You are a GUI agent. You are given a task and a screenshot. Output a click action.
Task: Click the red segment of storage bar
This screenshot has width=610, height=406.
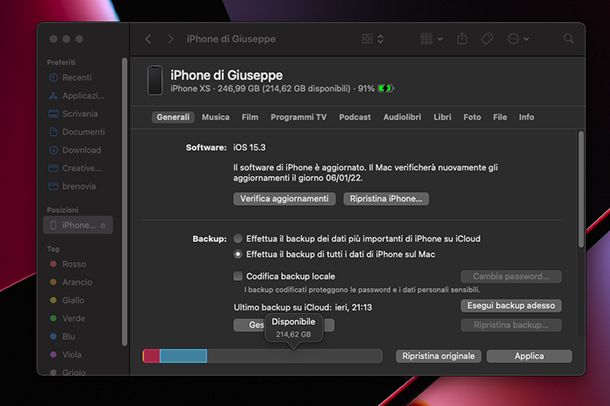pyautogui.click(x=152, y=356)
